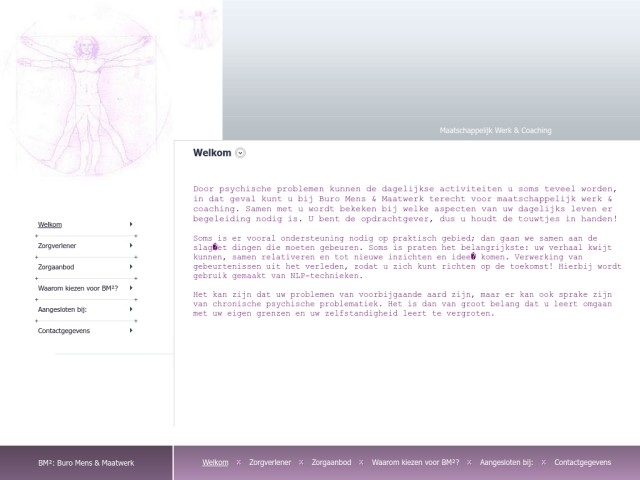Click the arrow icon beside sidebar Zorgaanbod
The image size is (640, 480).
(x=131, y=266)
